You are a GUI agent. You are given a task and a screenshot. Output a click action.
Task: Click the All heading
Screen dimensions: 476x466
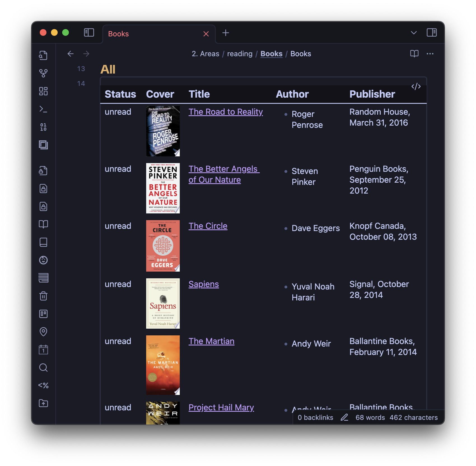[x=108, y=69]
